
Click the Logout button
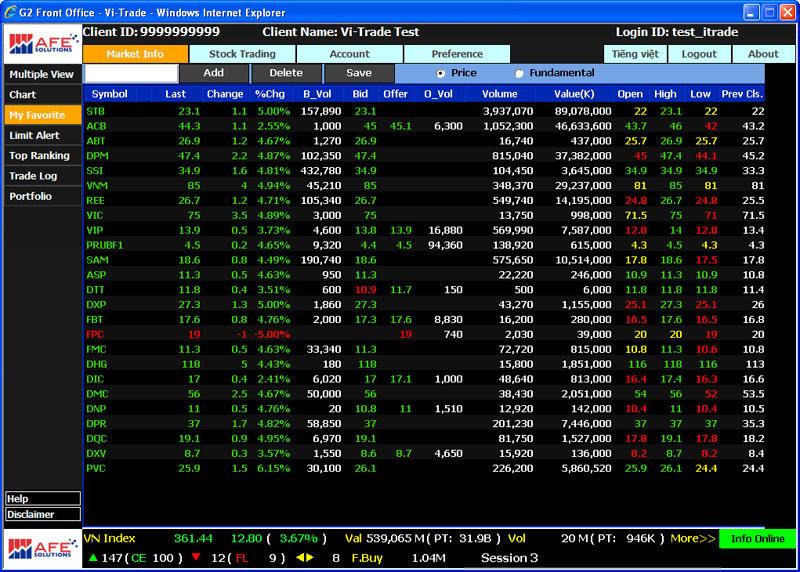click(699, 54)
